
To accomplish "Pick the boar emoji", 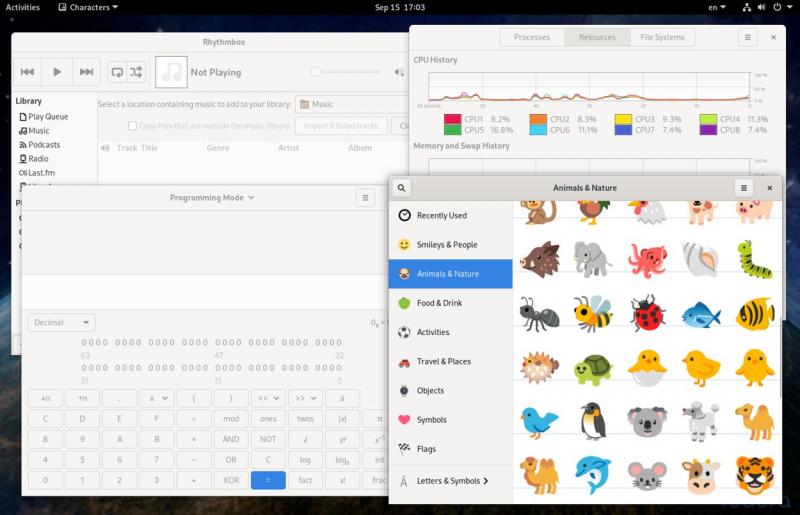I will [539, 259].
